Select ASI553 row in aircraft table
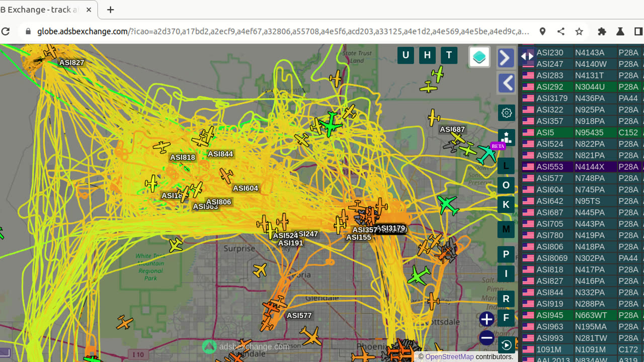This screenshot has width=644, height=362. pyautogui.click(x=581, y=166)
